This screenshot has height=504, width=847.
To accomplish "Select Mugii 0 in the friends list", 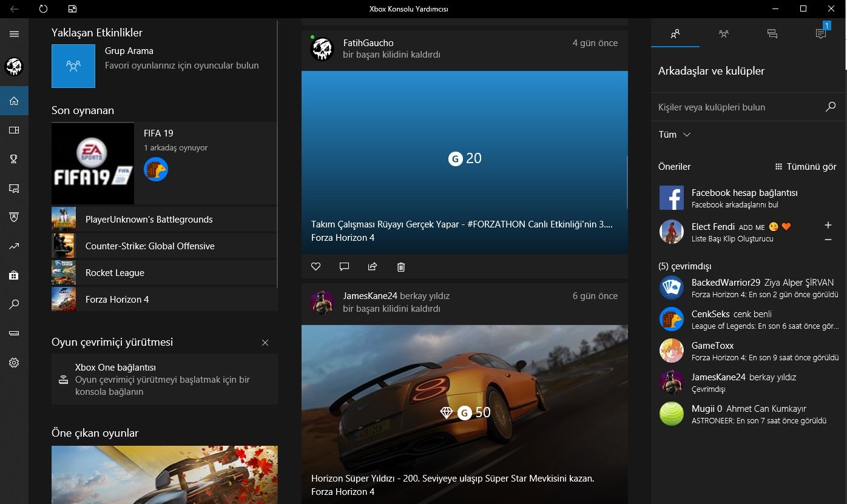I will tap(749, 414).
